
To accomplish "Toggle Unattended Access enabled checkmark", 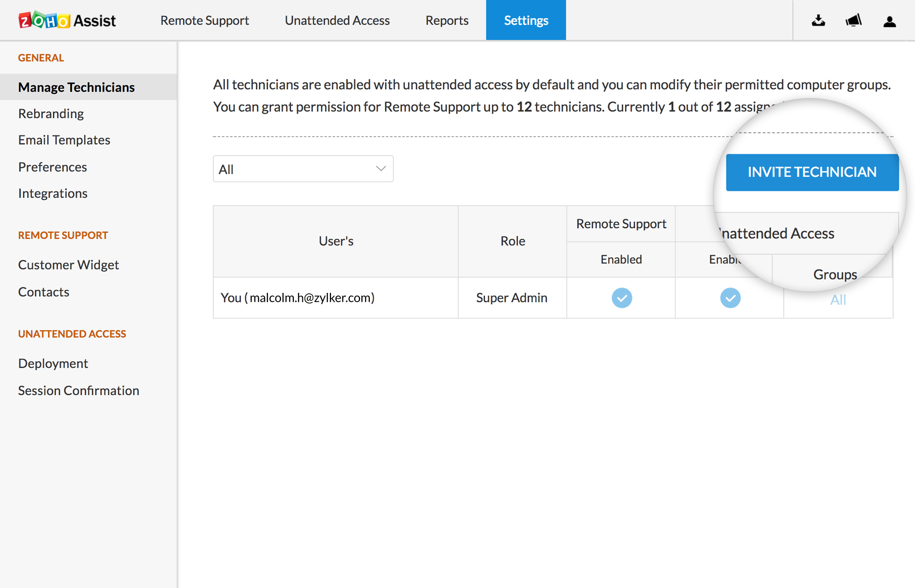I will 730,298.
